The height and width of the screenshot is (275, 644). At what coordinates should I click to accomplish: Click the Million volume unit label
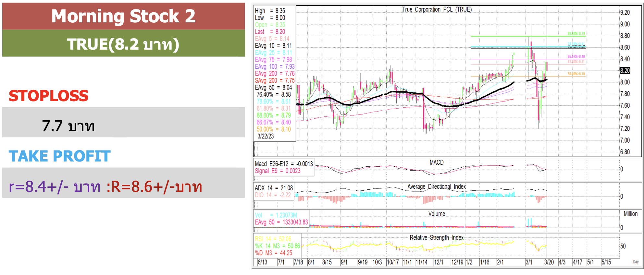[630, 214]
